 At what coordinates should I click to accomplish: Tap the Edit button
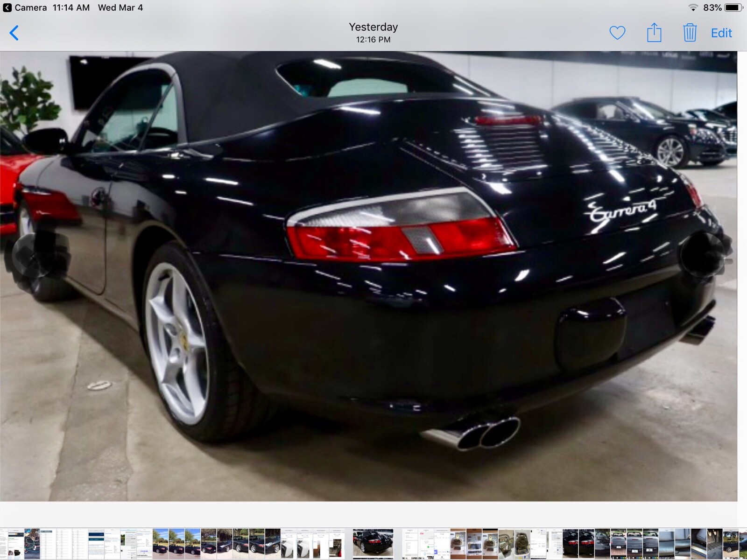coord(721,33)
